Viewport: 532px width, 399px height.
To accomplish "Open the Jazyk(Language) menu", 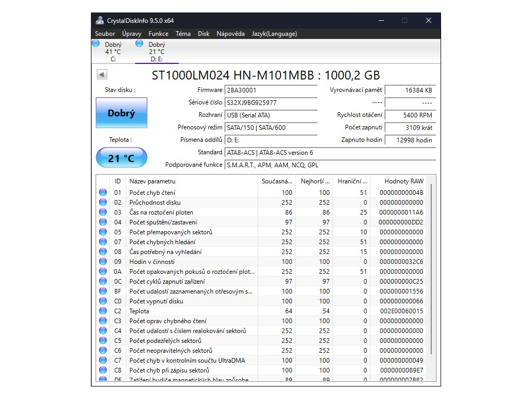I will pos(274,34).
